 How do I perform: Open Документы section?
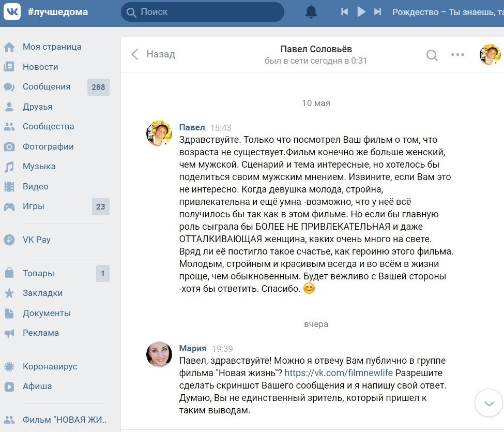coord(47,314)
